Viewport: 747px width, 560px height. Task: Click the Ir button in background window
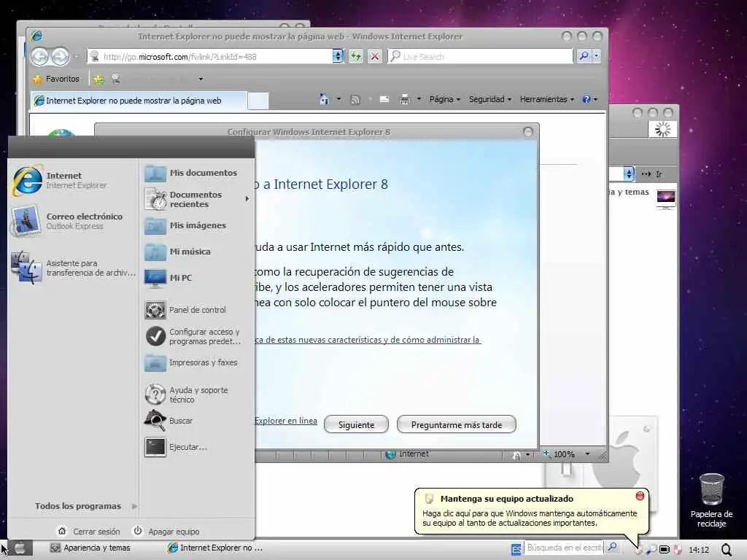pyautogui.click(x=653, y=174)
